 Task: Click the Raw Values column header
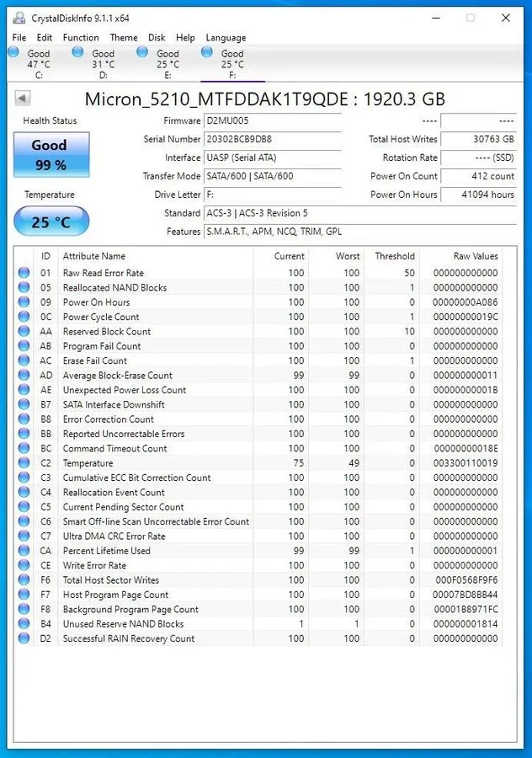coord(460,256)
